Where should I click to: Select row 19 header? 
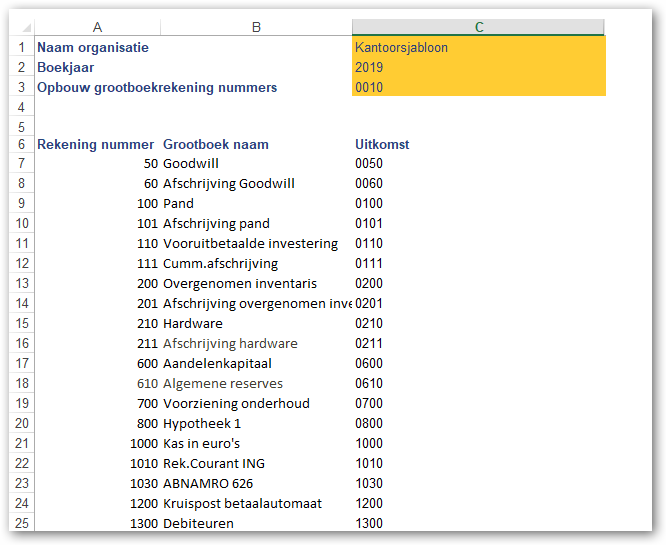click(x=22, y=403)
